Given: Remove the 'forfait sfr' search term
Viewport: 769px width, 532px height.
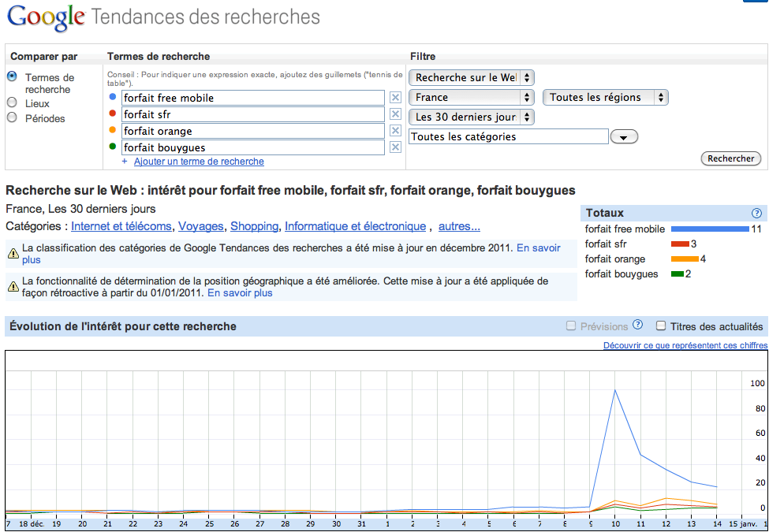Looking at the screenshot, I should 395,114.
